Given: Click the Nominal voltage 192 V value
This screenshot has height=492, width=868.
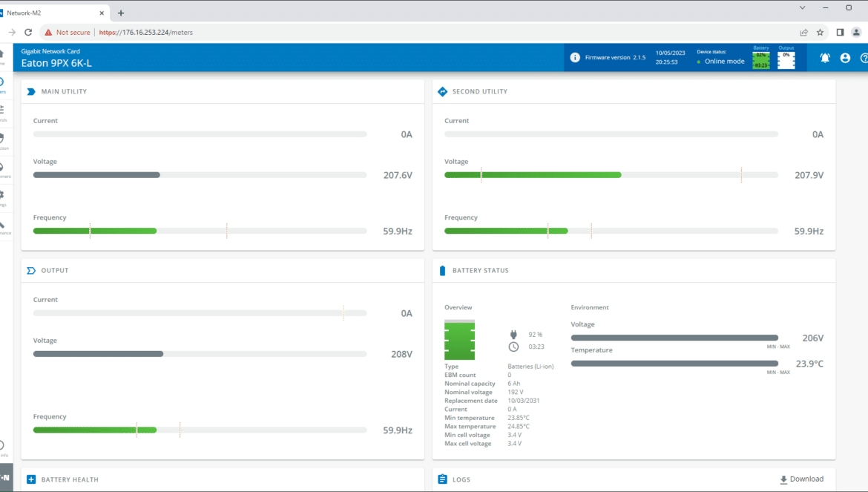Looking at the screenshot, I should pyautogui.click(x=516, y=393).
